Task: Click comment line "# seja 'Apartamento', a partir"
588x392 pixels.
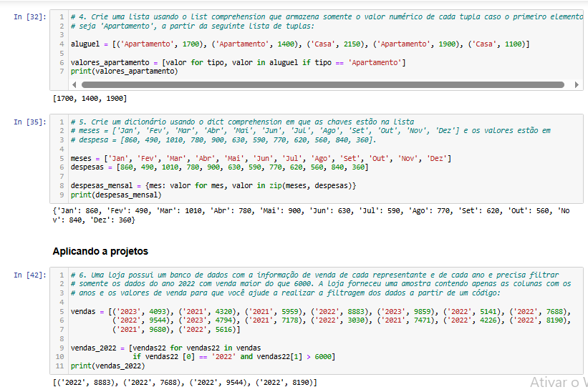Action: 193,26
